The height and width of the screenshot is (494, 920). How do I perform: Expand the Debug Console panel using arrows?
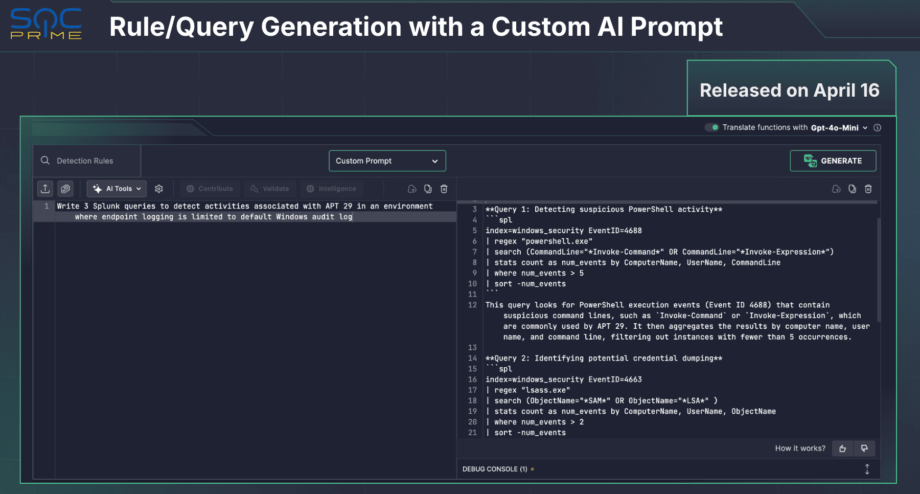[x=867, y=468]
